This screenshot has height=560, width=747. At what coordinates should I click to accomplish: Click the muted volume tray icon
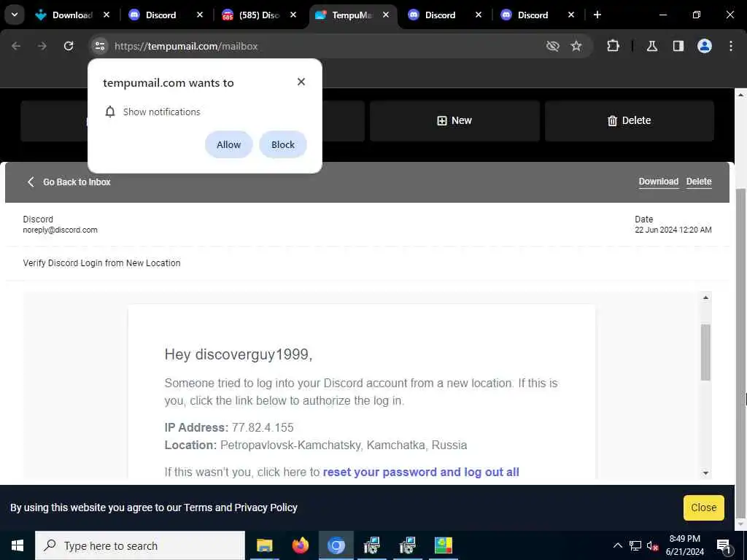pos(652,545)
